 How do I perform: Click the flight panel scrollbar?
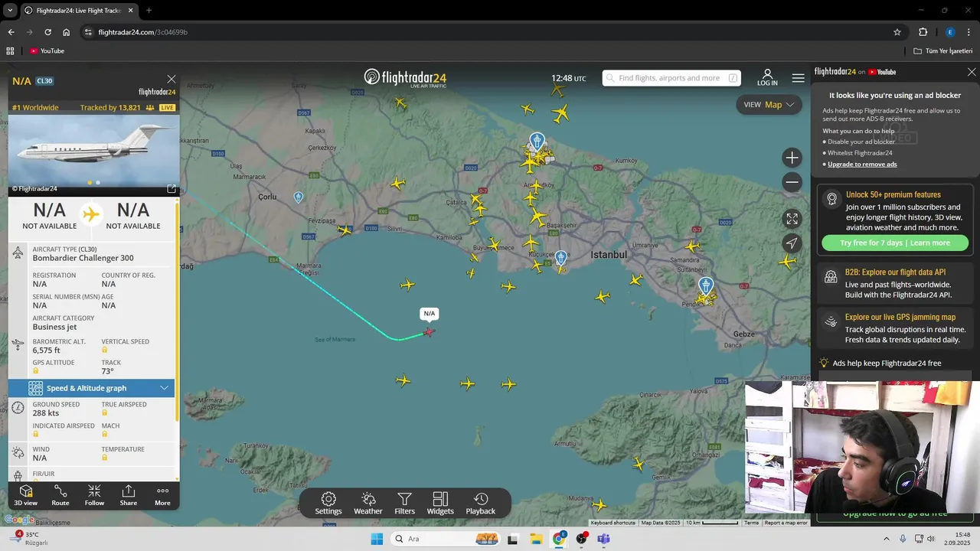click(x=178, y=310)
